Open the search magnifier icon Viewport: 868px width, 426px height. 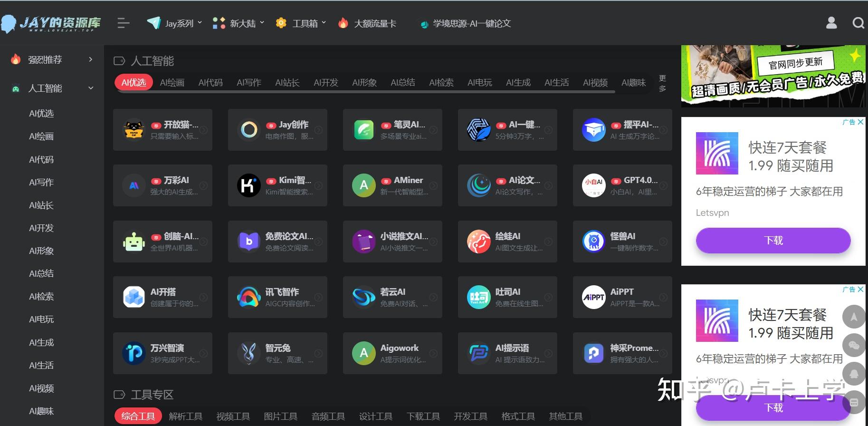(x=858, y=23)
